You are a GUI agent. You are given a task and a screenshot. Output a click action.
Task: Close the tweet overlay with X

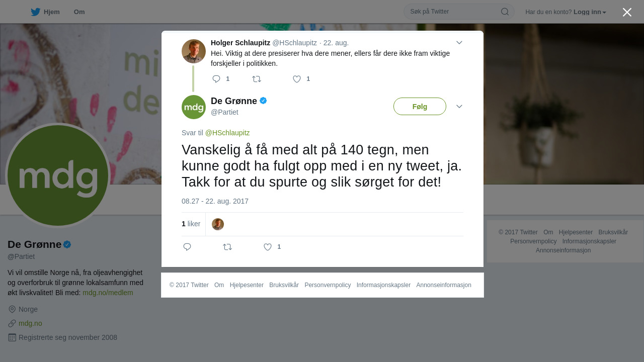[627, 12]
